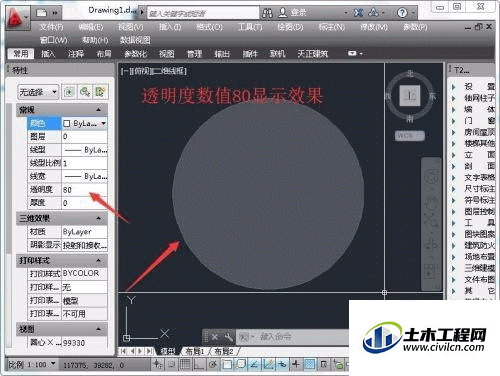Open the 文件(F) menu

(52, 27)
